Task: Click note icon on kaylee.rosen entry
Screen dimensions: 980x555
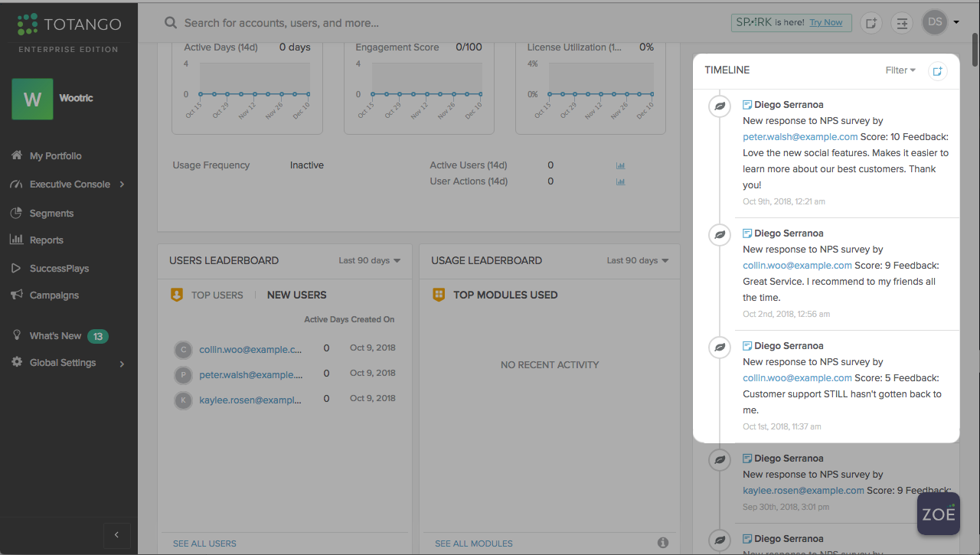Action: point(747,459)
